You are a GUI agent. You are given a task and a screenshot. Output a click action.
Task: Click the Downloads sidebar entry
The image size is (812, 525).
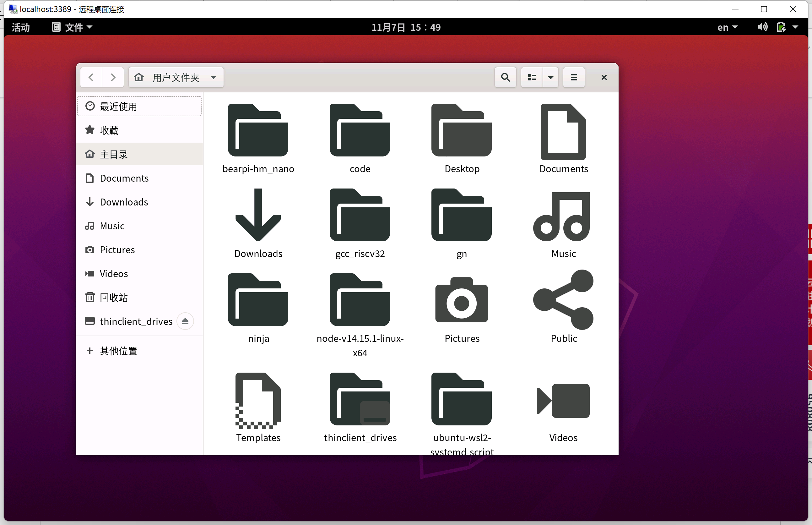point(124,202)
